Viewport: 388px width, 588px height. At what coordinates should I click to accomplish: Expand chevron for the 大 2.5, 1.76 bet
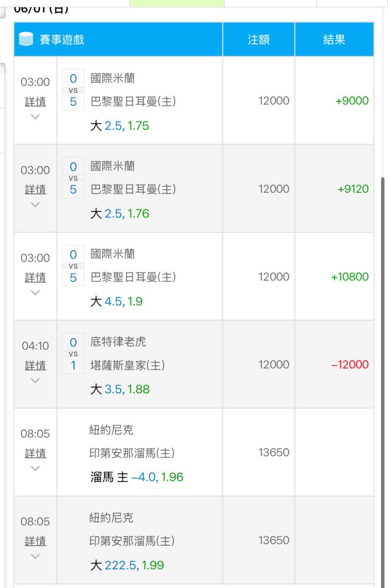pyautogui.click(x=35, y=205)
